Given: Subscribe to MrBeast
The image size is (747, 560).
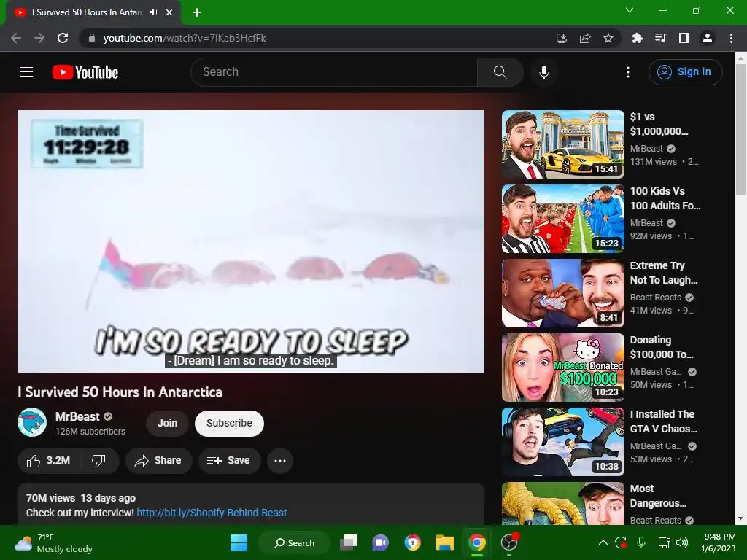Looking at the screenshot, I should point(229,423).
